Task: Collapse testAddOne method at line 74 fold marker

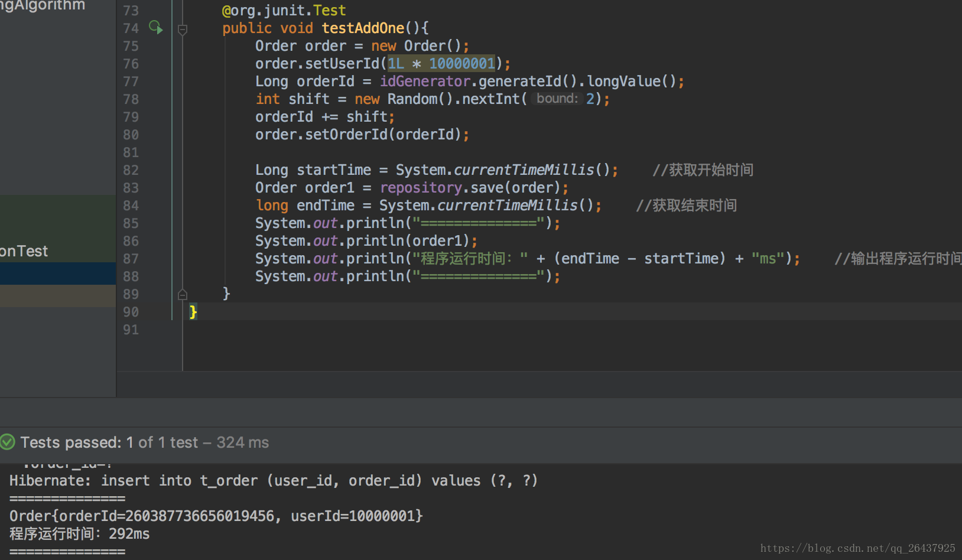Action: (183, 29)
